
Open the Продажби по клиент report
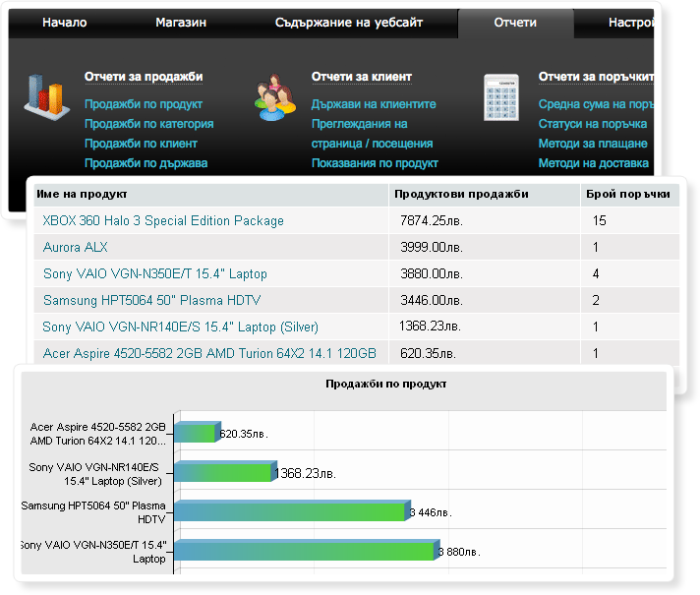141,144
